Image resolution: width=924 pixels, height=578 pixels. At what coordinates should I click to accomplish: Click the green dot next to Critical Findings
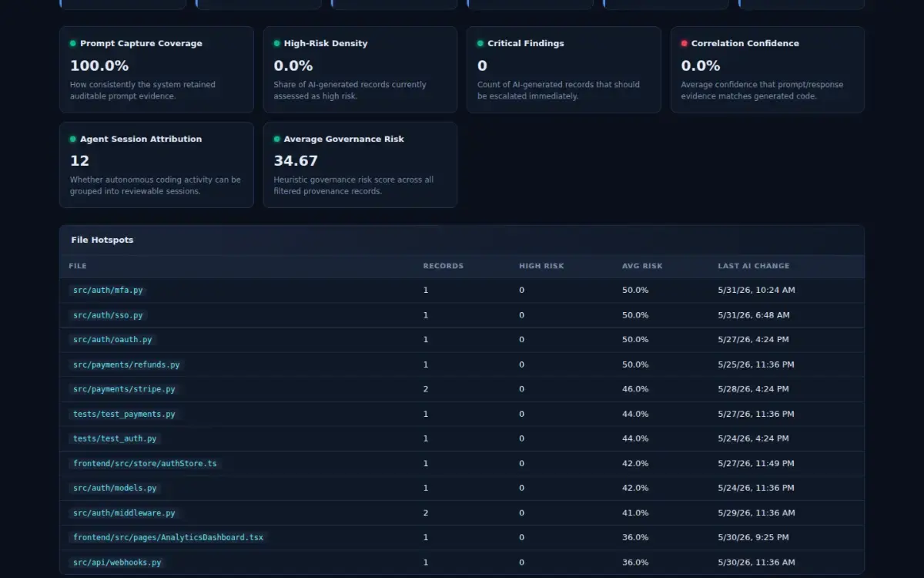pyautogui.click(x=480, y=43)
